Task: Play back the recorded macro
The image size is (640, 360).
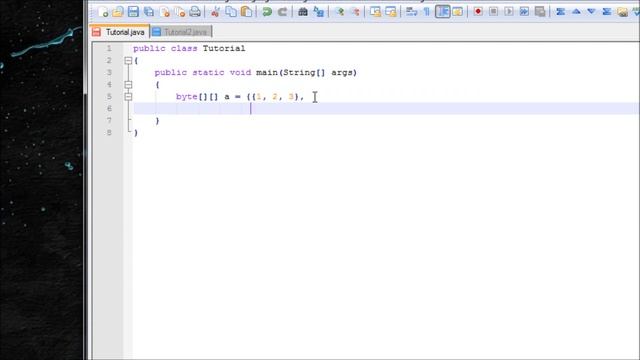Action: coord(509,11)
